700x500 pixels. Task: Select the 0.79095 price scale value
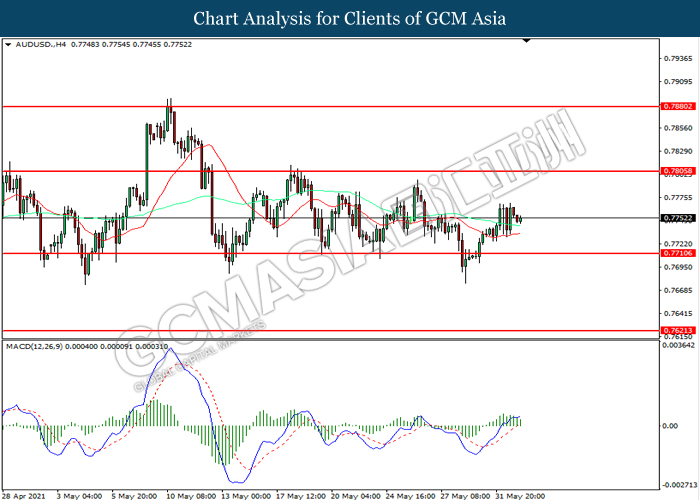679,82
